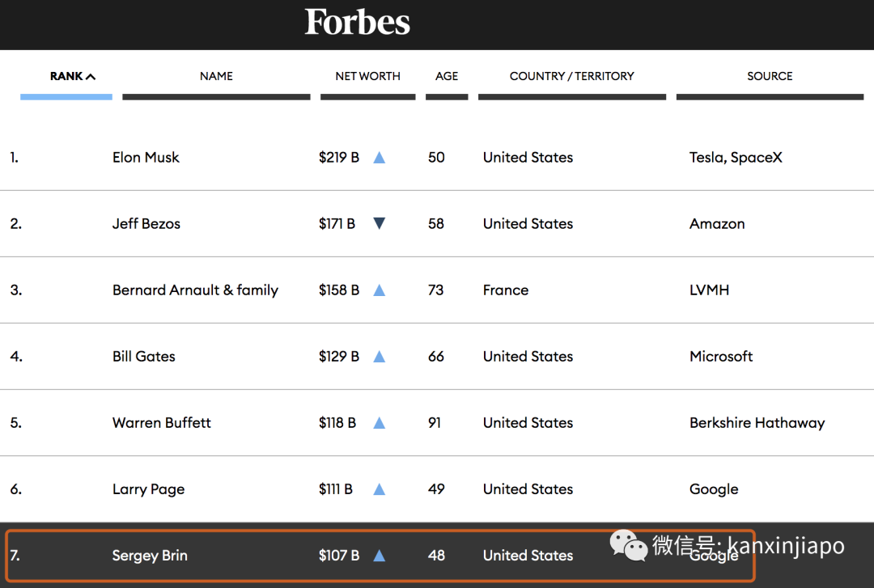874x588 pixels.
Task: Sort by COUNTRY / TERRITORY column header
Action: coord(572,76)
